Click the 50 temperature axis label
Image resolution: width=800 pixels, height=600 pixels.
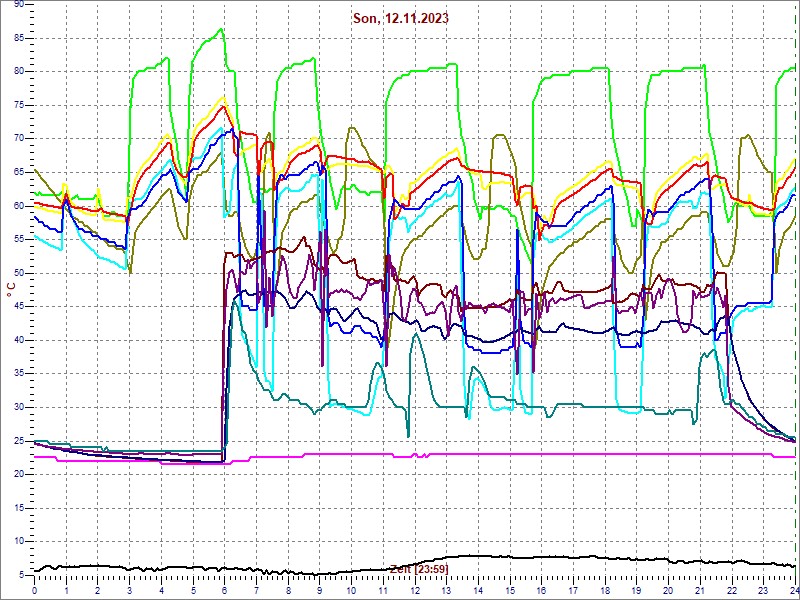20,273
